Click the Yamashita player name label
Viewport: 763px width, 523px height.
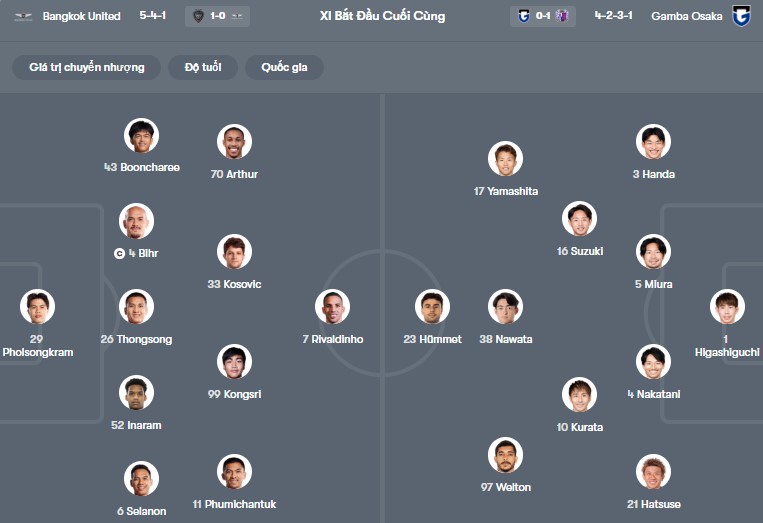(x=505, y=190)
